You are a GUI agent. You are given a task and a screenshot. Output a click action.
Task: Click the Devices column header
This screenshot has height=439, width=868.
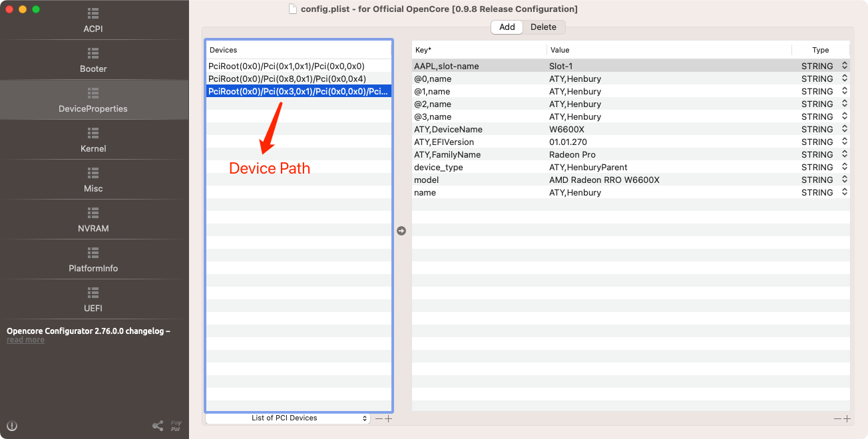[x=298, y=50]
